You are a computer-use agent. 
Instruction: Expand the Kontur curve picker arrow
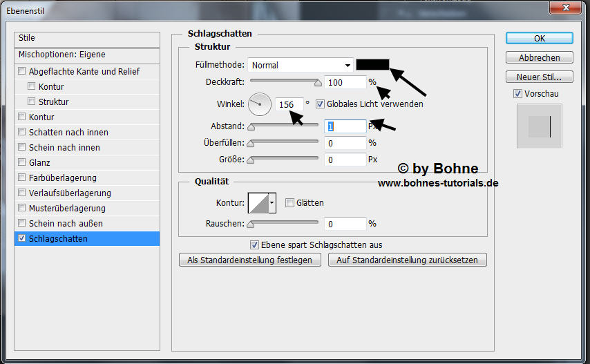coord(272,203)
